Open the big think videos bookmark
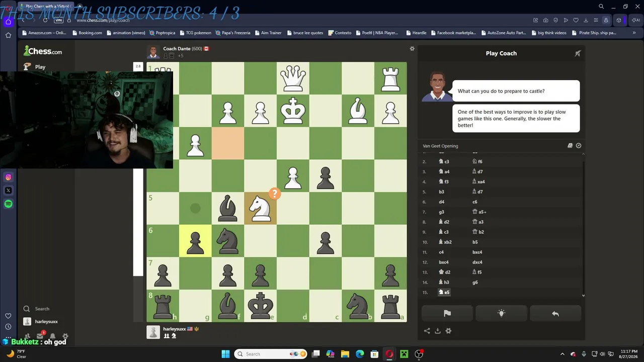This screenshot has width=644, height=362. pyautogui.click(x=548, y=33)
